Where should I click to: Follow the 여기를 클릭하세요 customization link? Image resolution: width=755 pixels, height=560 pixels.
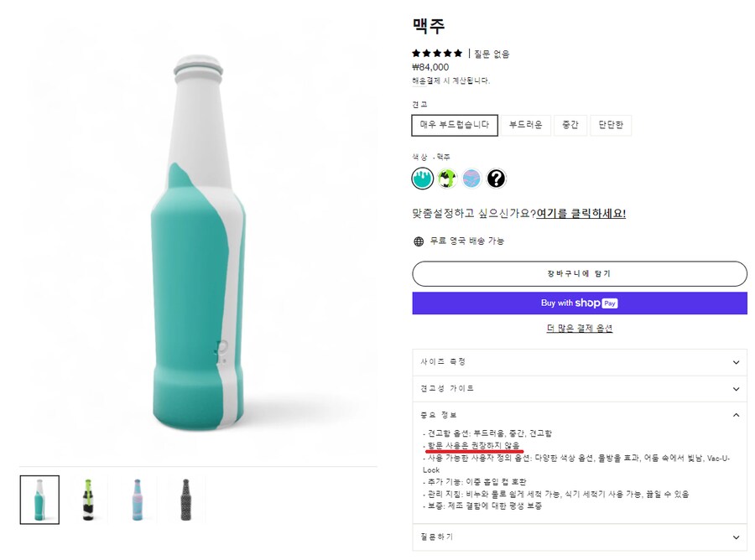coord(581,214)
